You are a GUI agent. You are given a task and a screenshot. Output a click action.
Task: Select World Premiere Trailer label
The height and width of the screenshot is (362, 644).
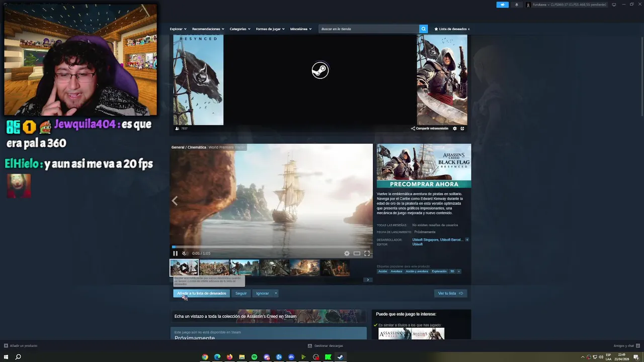pyautogui.click(x=226, y=147)
